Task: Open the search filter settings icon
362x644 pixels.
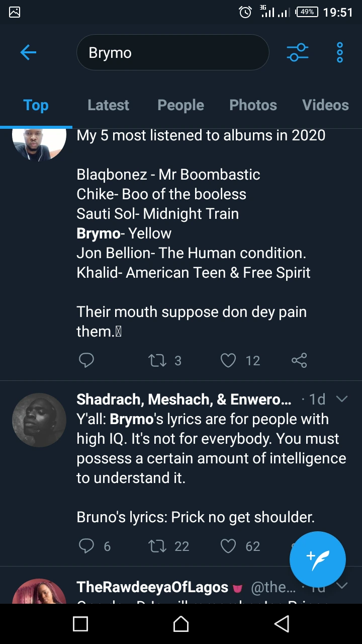Action: pos(297,52)
